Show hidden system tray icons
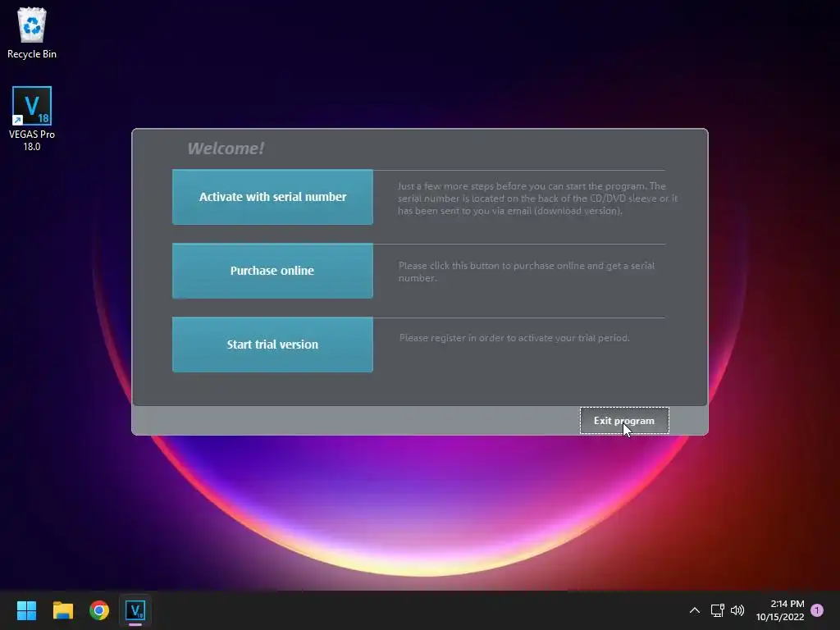This screenshot has width=840, height=630. pyautogui.click(x=694, y=610)
